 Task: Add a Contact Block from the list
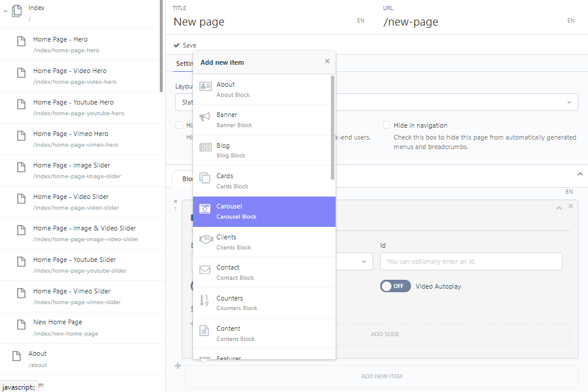[264, 273]
